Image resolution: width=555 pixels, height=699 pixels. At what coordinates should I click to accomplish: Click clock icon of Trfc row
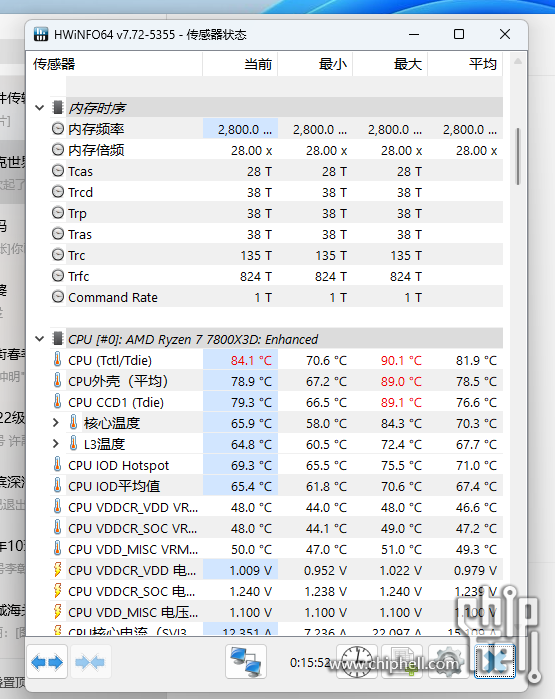click(58, 276)
